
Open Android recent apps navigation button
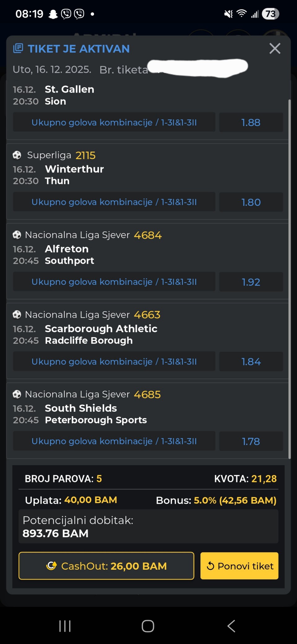tap(65, 626)
